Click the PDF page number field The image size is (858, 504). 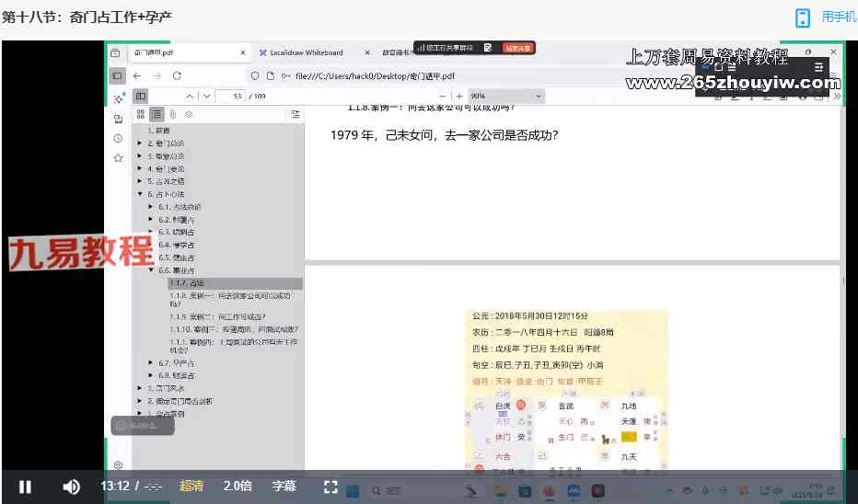[231, 97]
